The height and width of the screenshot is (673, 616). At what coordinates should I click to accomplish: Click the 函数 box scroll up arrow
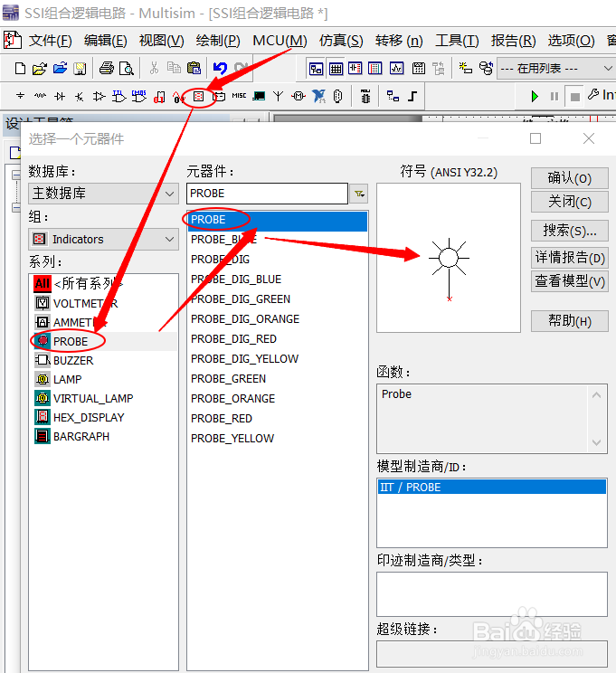tap(596, 395)
